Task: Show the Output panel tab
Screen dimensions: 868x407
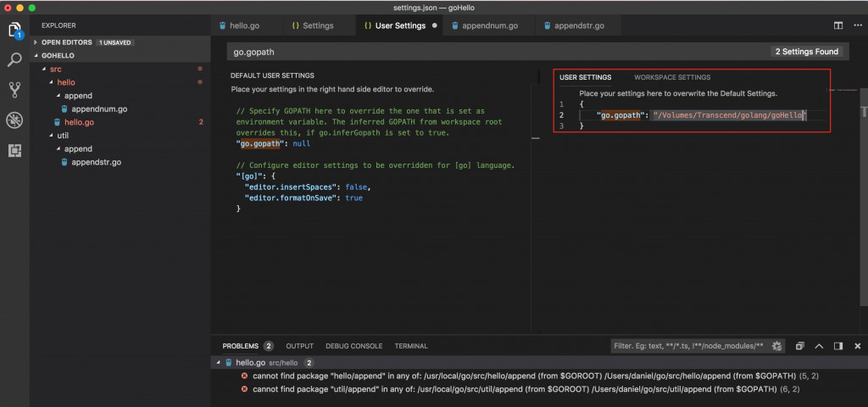Action: [x=299, y=346]
